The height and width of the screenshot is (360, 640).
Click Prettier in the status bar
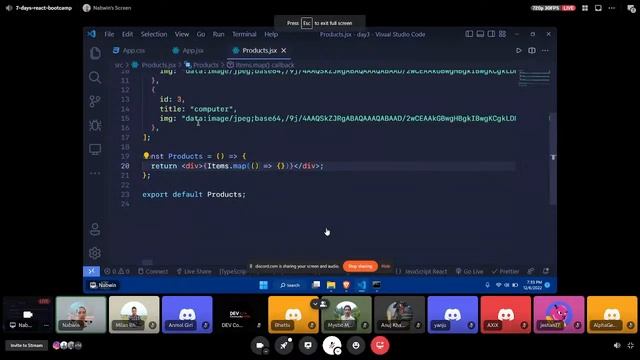pyautogui.click(x=505, y=271)
